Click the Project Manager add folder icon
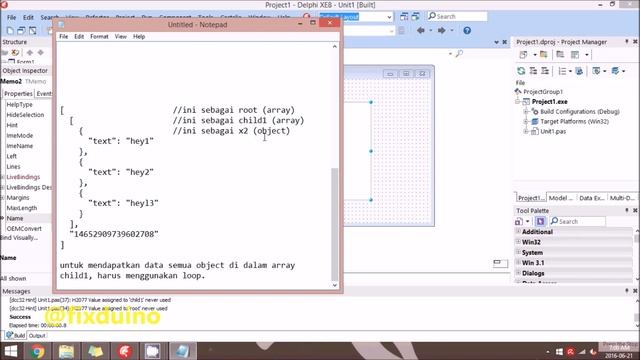This screenshot has height=360, width=640. [544, 55]
